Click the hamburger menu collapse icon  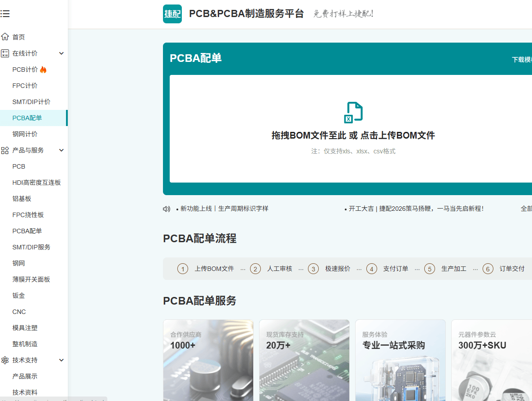(x=5, y=14)
